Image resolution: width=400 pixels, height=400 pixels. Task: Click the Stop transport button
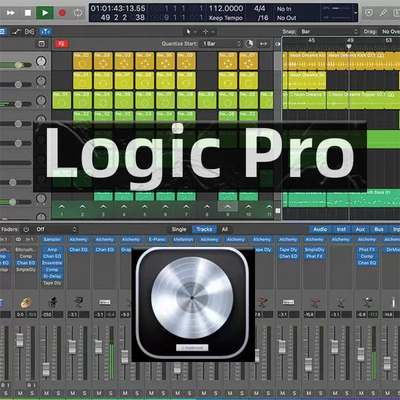[28, 13]
